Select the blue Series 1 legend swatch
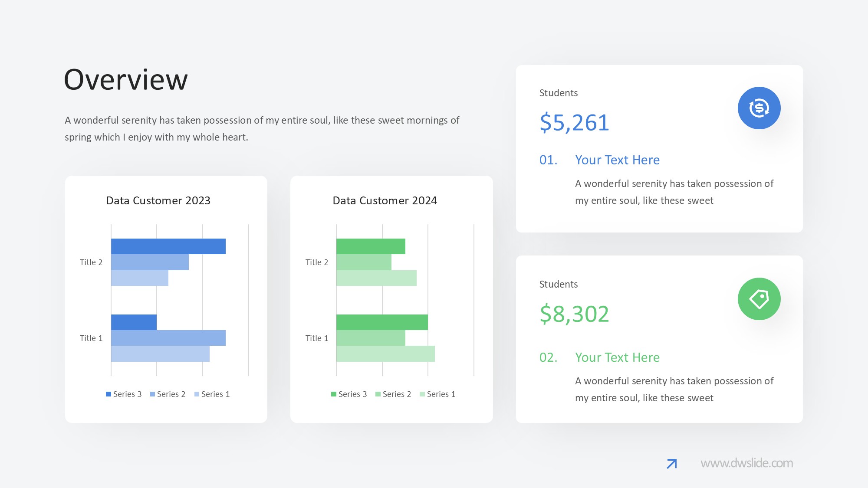Viewport: 868px width, 488px height. click(197, 394)
